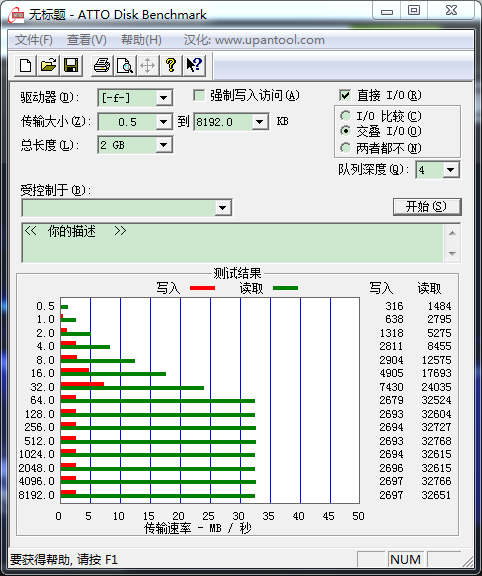
Task: Expand the 受控制于 dropdown
Action: point(222,208)
